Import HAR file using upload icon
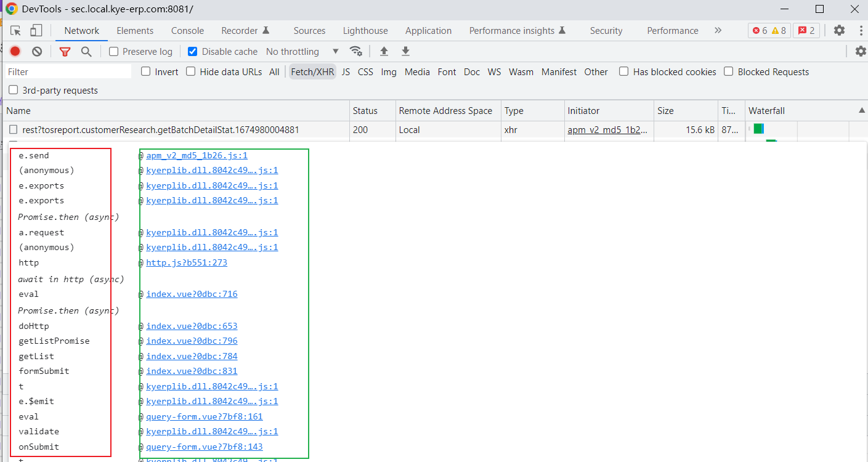The image size is (868, 462). [383, 51]
